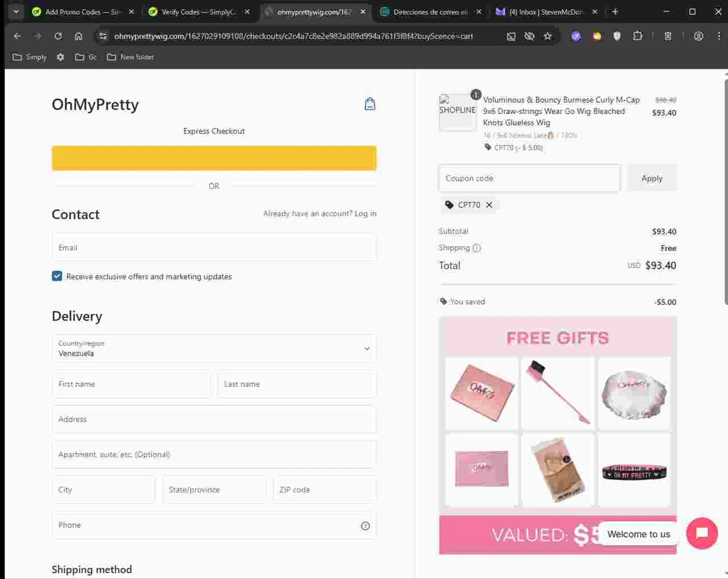Remove the CPT70 coupon tag
Screen dimensions: 728x579
point(489,205)
